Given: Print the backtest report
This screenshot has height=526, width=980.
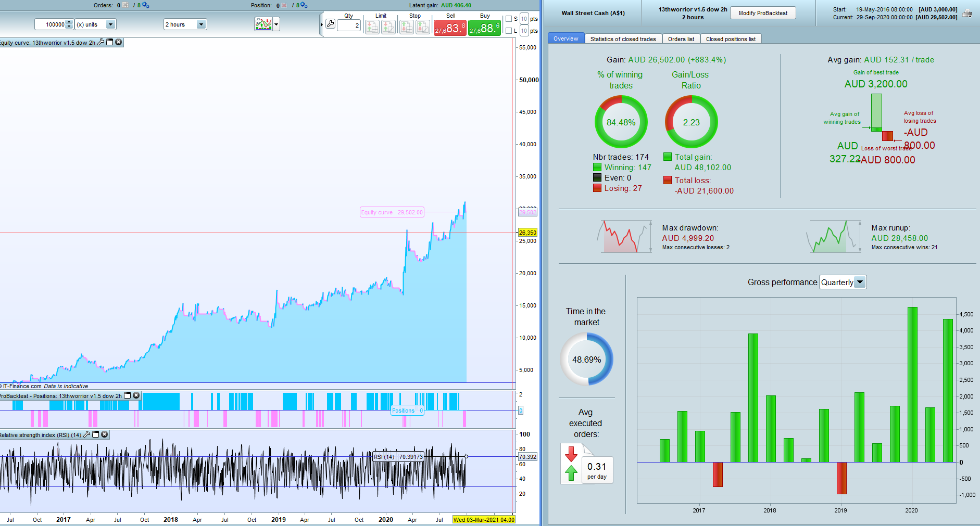Looking at the screenshot, I should point(967,14).
